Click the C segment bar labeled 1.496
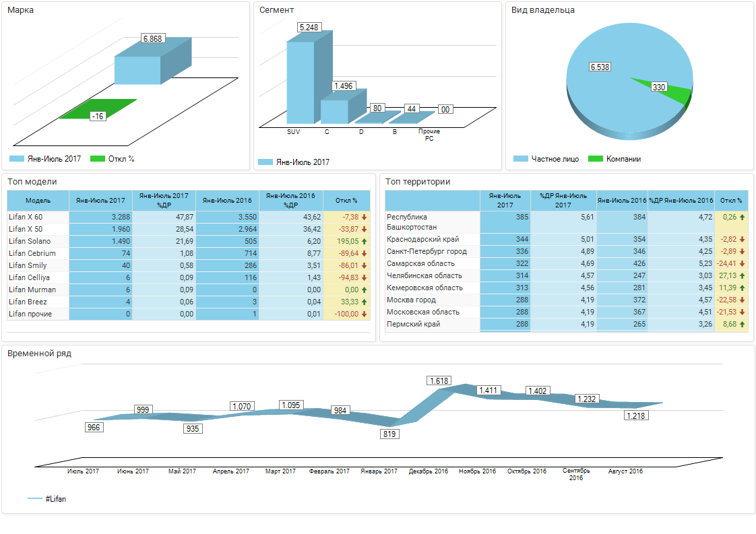The width and height of the screenshot is (756, 534). (x=334, y=112)
